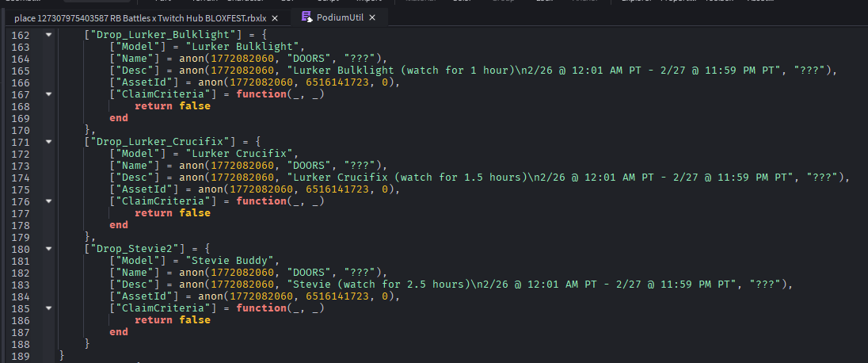Click the "???" string at end of line 174
The image size is (868, 363).
(x=823, y=178)
